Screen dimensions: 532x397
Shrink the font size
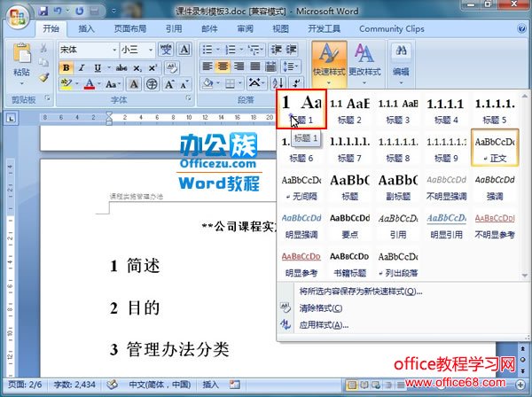pos(184,84)
